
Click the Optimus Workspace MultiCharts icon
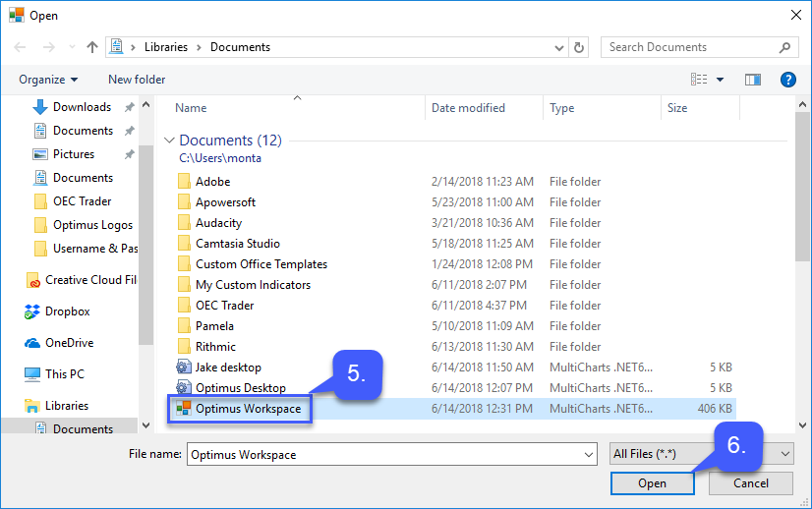click(183, 409)
